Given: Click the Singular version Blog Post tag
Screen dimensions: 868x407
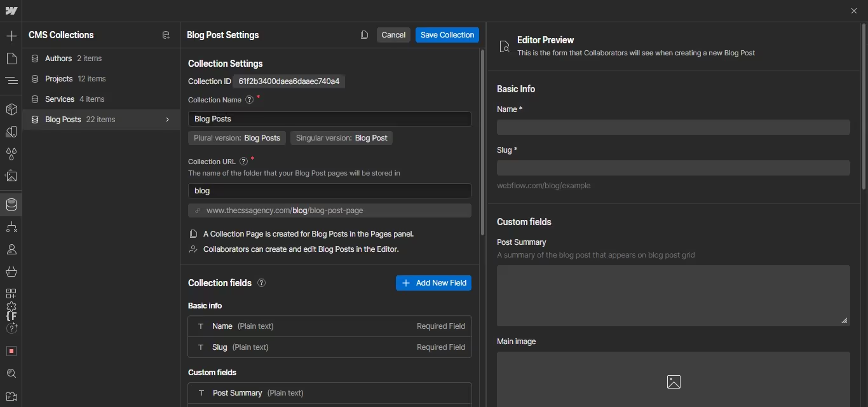Looking at the screenshot, I should 341,138.
